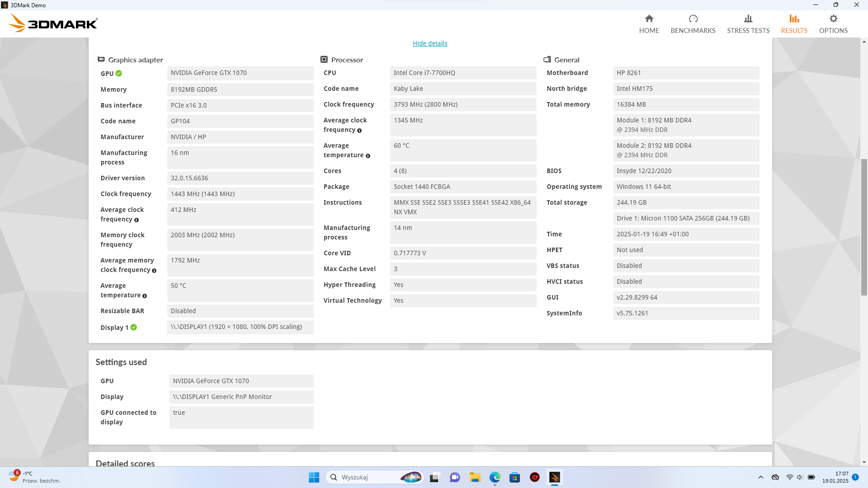Image resolution: width=868 pixels, height=488 pixels.
Task: Click the driver version 32.0.15.6636
Action: coord(240,178)
